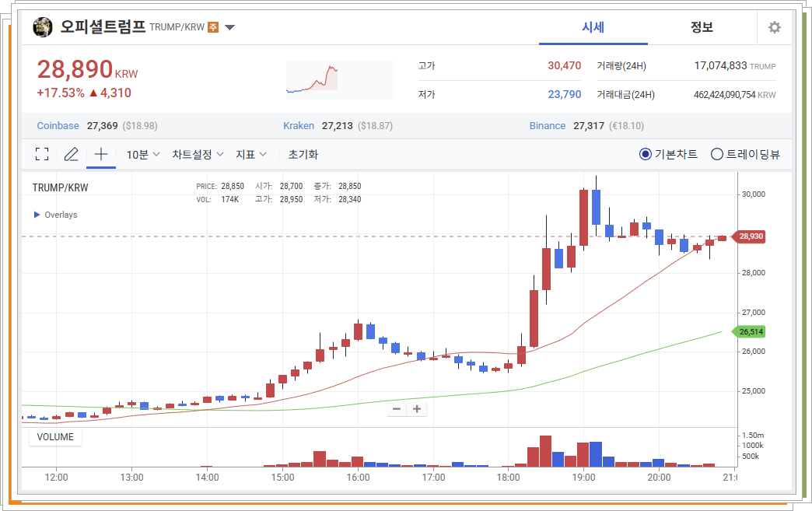Screen dimensions: 812x511
Task: Open the 지표 indicators dropdown
Action: (x=251, y=154)
